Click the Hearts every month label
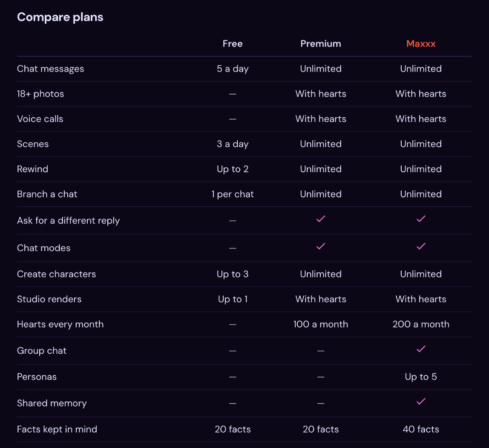The width and height of the screenshot is (489, 448). [x=60, y=324]
